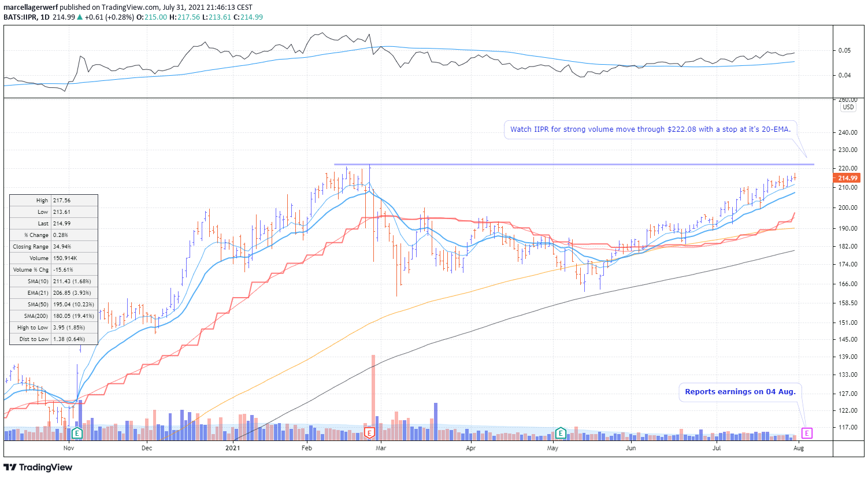Click the '% Change 0.28%' table row
Screen dimensions: 868x478
[54, 235]
